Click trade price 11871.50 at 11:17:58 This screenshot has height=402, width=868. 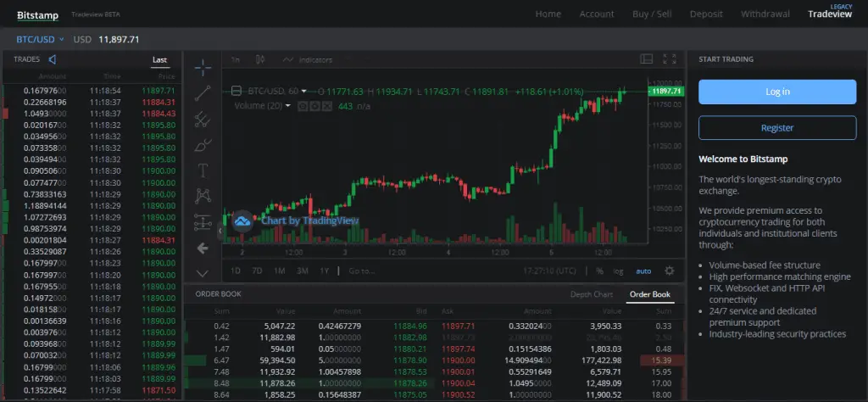159,391
